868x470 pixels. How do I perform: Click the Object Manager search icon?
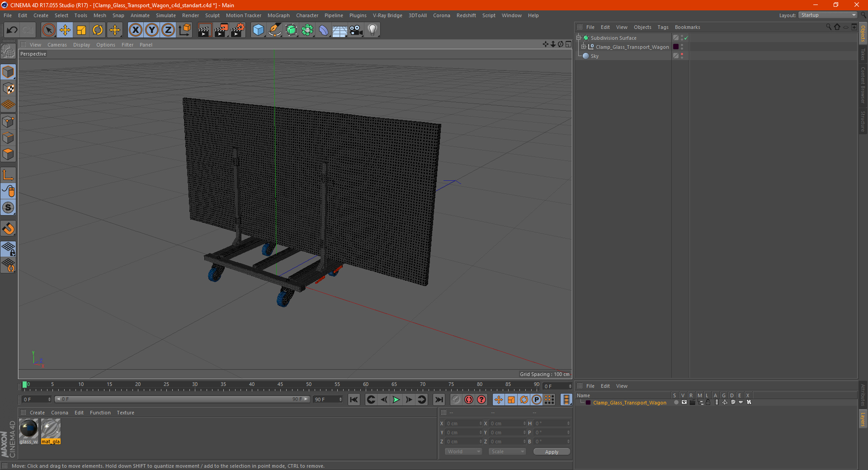828,27
